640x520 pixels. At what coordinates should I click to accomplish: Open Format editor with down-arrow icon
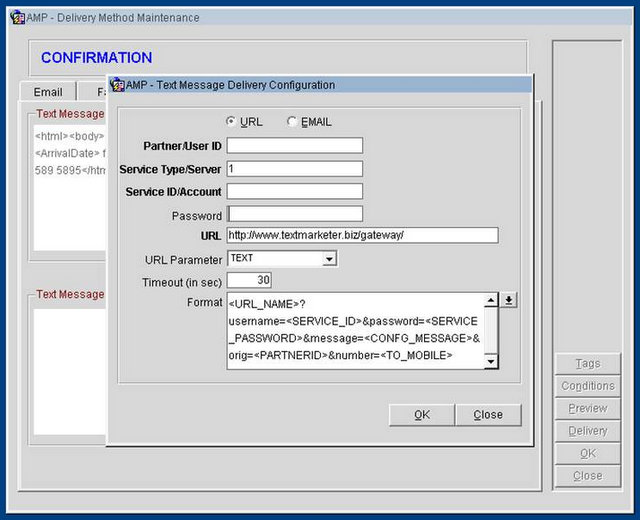[x=509, y=301]
